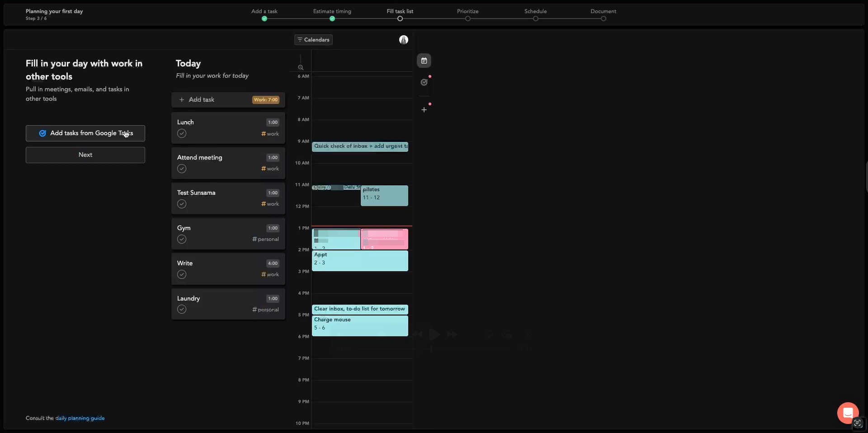Open the calendar panel icon in sidebar
The height and width of the screenshot is (433, 868).
tap(424, 61)
